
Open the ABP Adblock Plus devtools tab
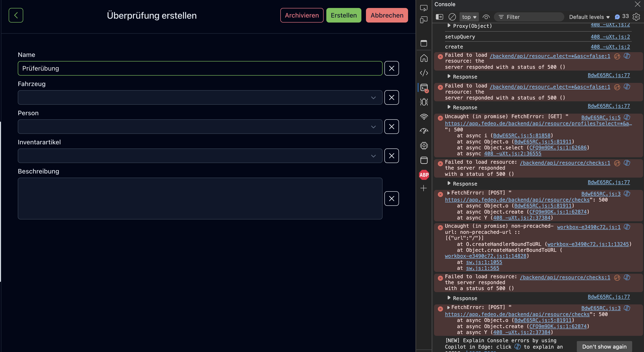click(x=424, y=175)
